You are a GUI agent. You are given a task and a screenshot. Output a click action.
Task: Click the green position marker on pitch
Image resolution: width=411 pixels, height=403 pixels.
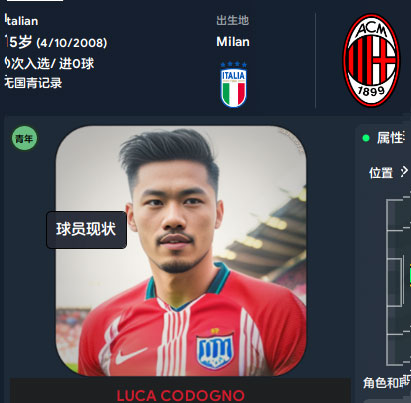410,275
